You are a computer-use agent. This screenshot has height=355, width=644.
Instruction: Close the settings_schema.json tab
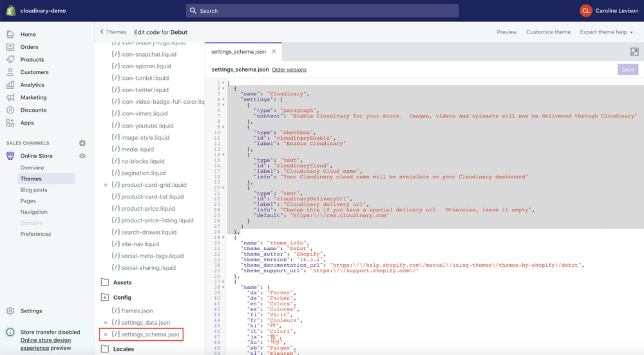(274, 52)
